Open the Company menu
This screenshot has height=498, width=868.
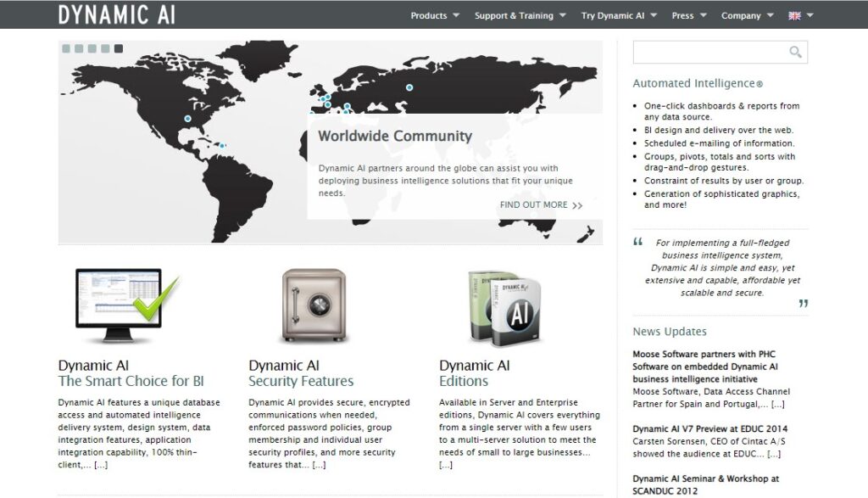point(741,15)
